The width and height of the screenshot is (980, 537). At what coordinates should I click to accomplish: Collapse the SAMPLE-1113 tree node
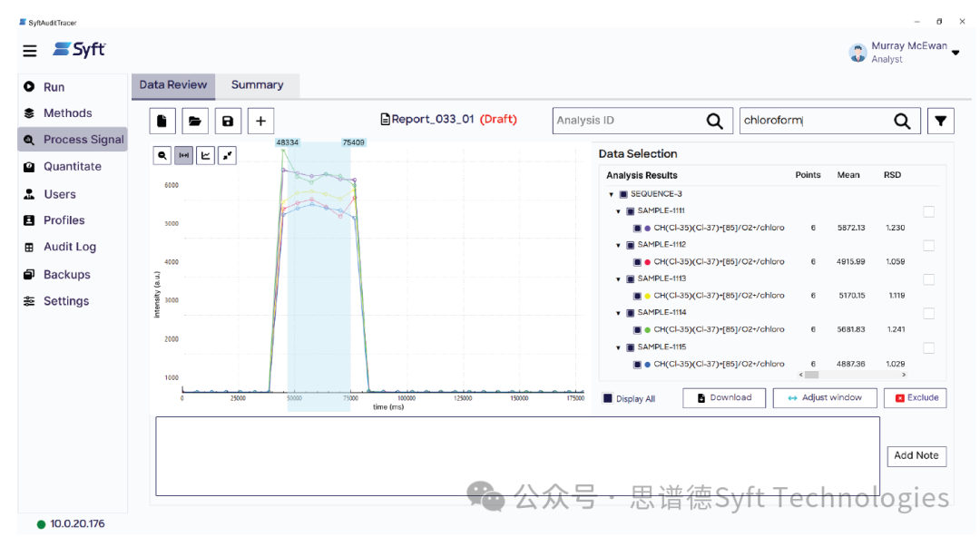coord(618,278)
